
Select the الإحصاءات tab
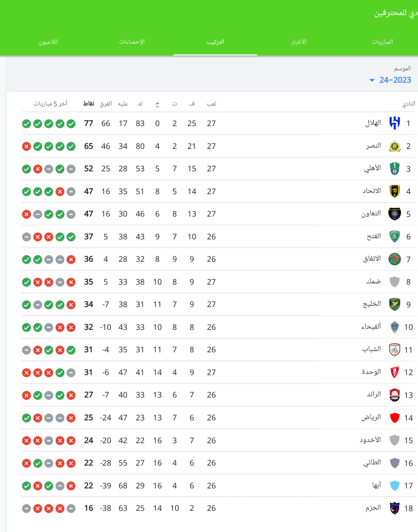[x=132, y=42]
